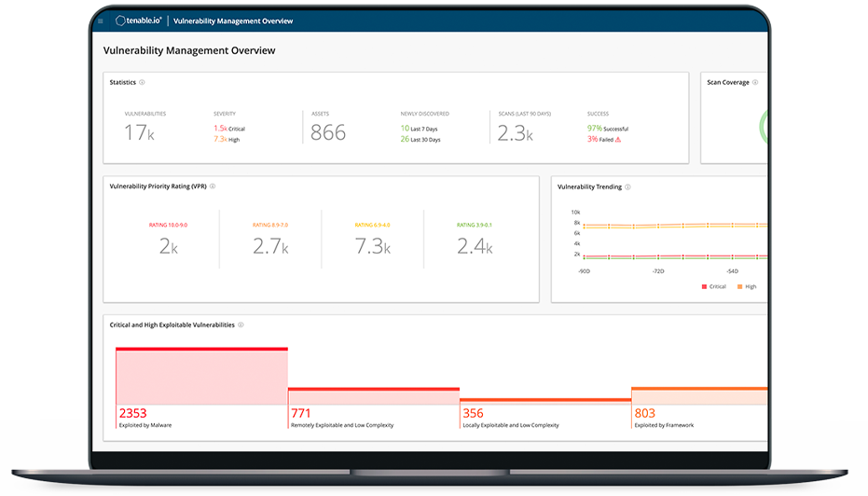Image resolution: width=868 pixels, height=496 pixels.
Task: Click the 97% Successful scans value
Action: tap(608, 129)
